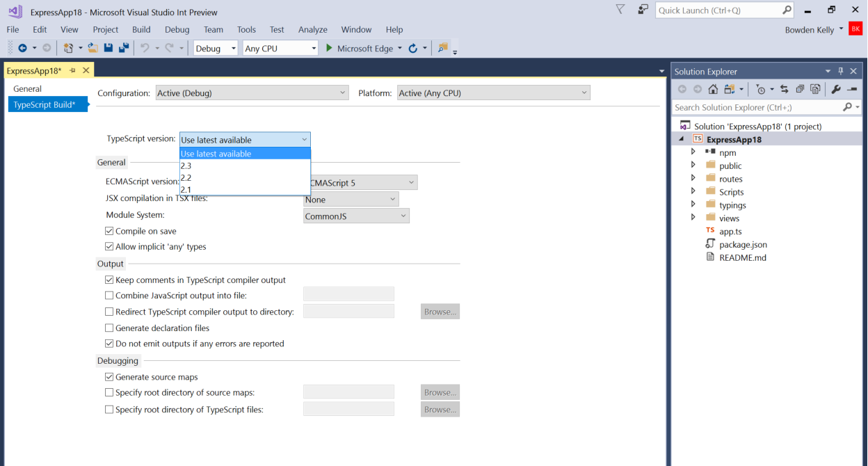Open the Platform Active (Any CPU) dropdown
Image resolution: width=868 pixels, height=466 pixels.
coord(494,93)
